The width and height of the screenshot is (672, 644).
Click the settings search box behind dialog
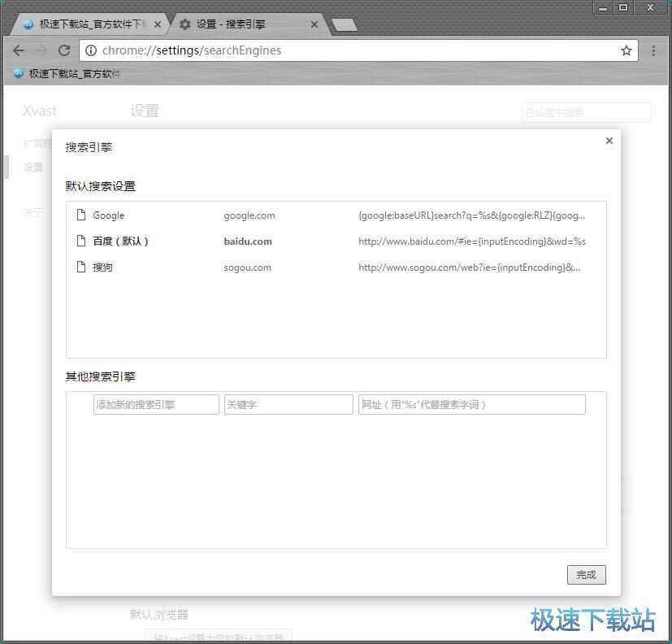point(587,113)
